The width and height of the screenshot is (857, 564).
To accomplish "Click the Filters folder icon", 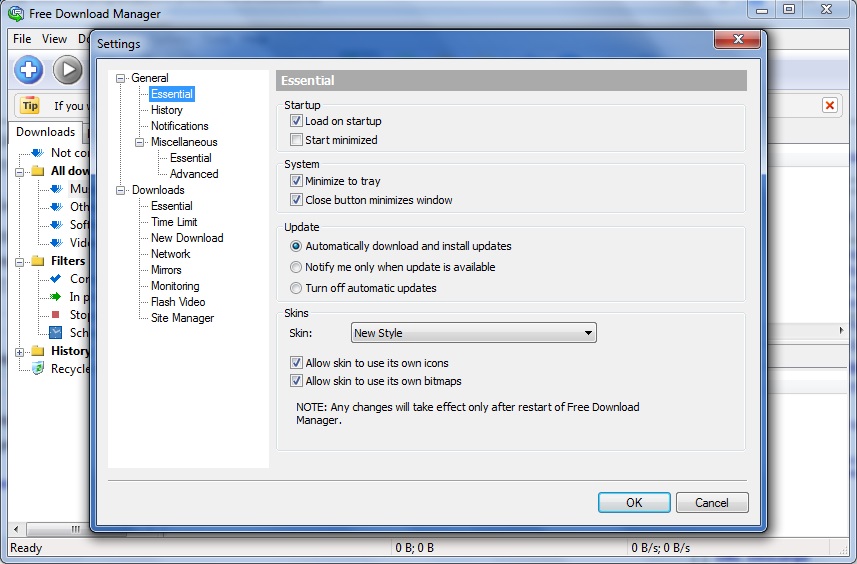I will pos(38,261).
